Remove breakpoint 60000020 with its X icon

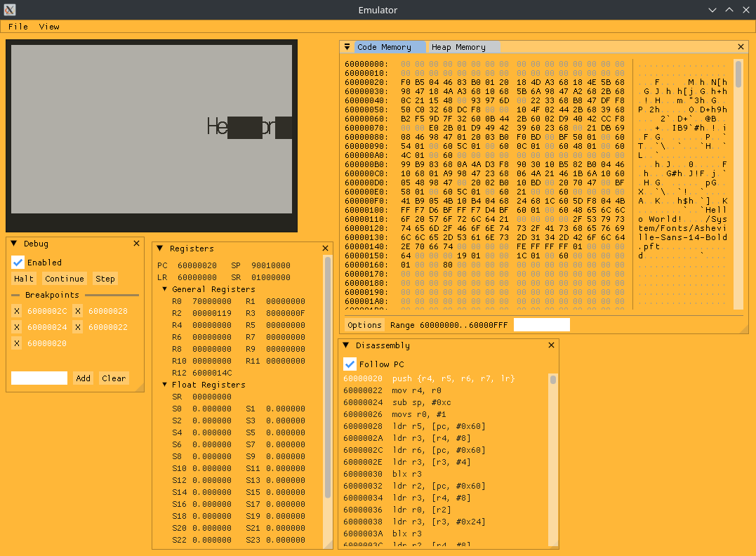(x=17, y=343)
